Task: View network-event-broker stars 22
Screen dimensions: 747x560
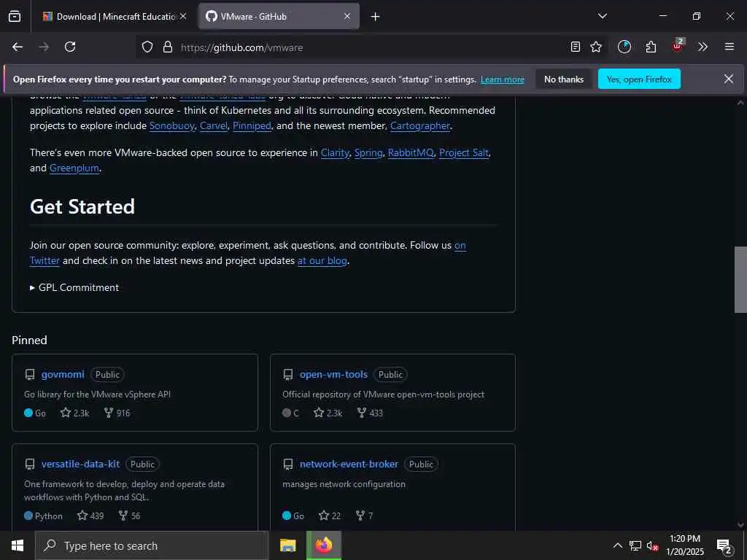Action: click(x=330, y=516)
